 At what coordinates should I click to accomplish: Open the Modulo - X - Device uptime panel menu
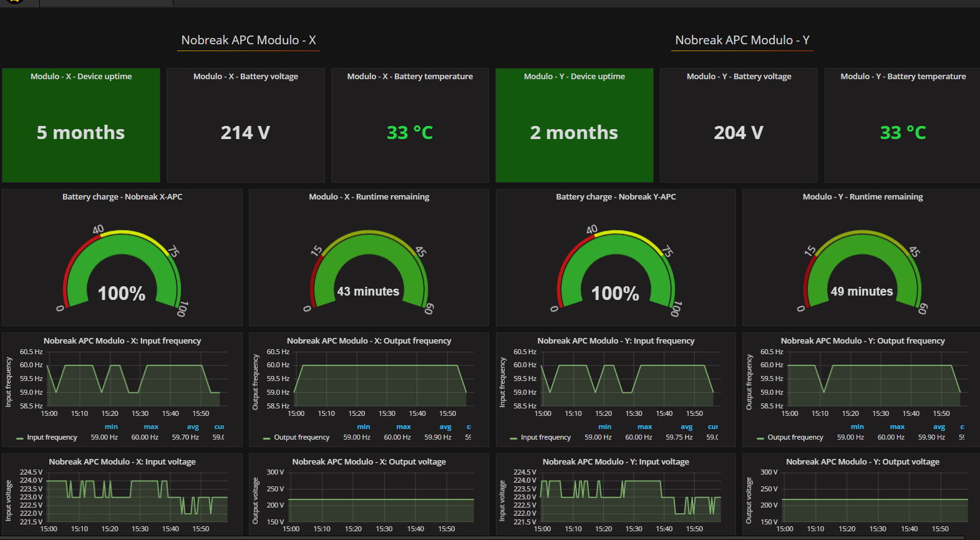[x=81, y=76]
